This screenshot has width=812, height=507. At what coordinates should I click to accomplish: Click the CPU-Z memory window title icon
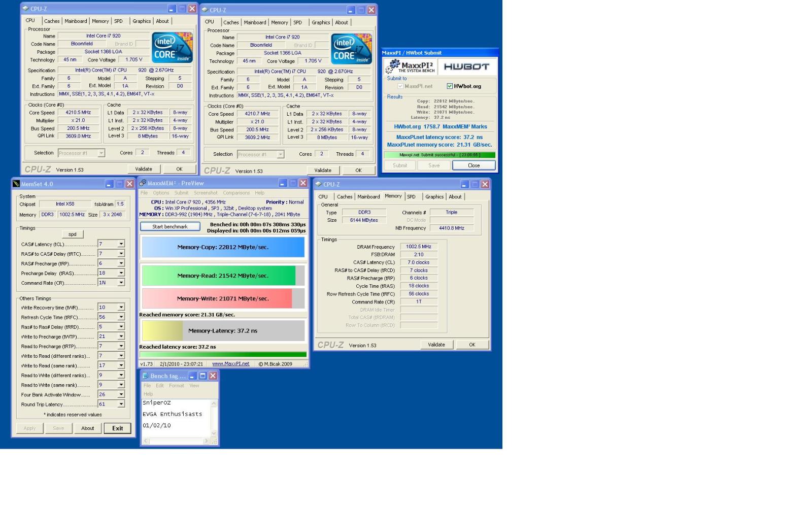tap(318, 184)
